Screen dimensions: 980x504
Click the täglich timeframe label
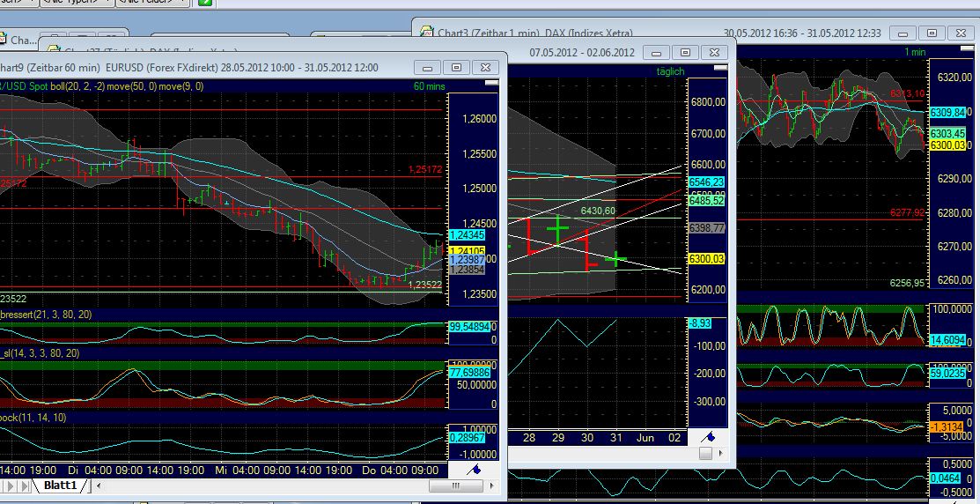point(670,71)
